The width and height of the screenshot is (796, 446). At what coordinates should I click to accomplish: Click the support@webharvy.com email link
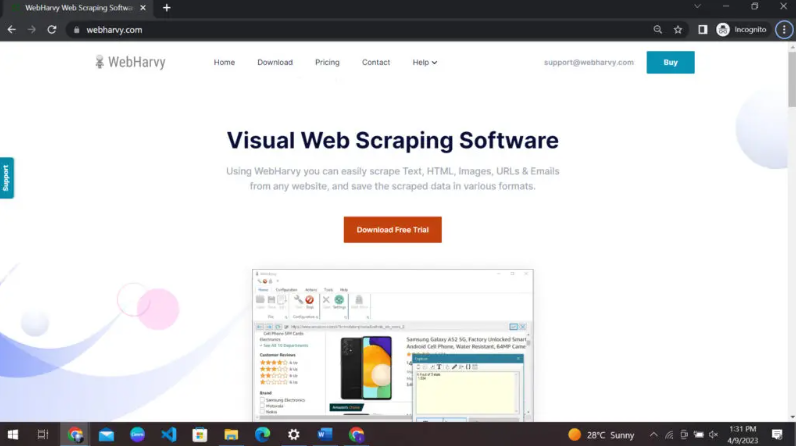coord(589,62)
